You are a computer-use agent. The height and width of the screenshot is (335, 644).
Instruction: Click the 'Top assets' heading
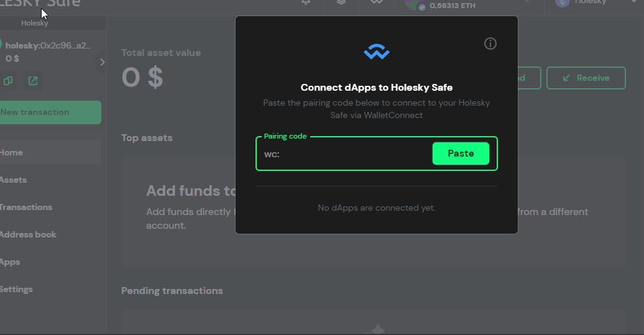click(147, 138)
